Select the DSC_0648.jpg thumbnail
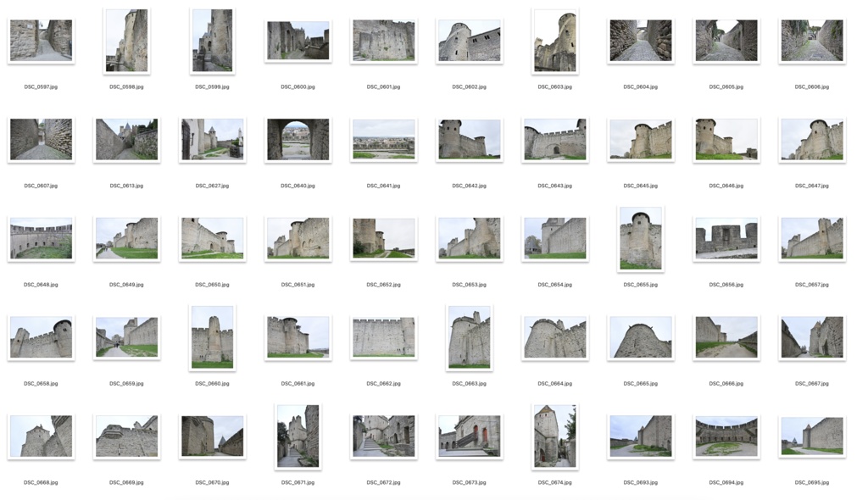The image size is (868, 500). click(41, 239)
